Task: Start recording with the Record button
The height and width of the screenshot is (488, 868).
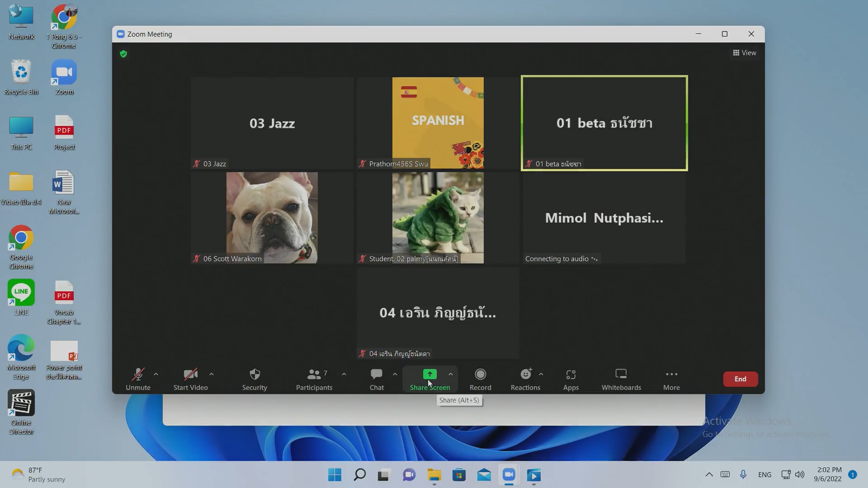Action: tap(480, 379)
